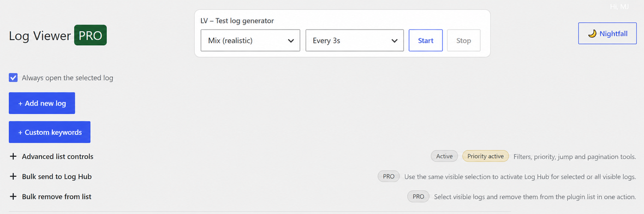
Task: Open the Every 3s interval dropdown
Action: click(x=355, y=41)
